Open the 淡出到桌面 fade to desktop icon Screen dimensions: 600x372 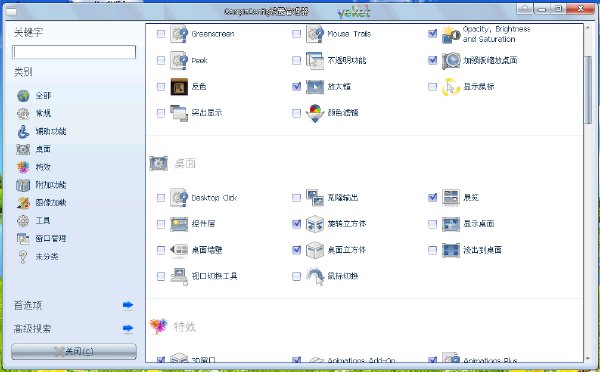point(451,250)
